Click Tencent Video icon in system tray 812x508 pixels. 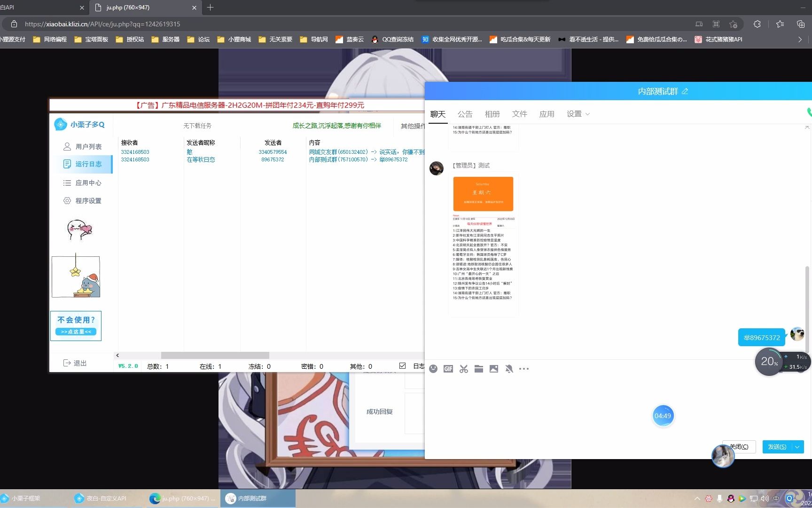point(742,499)
